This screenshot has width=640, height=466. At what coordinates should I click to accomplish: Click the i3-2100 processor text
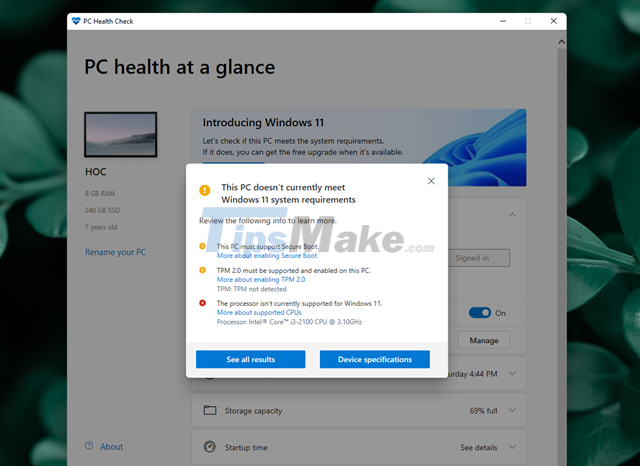tap(289, 322)
